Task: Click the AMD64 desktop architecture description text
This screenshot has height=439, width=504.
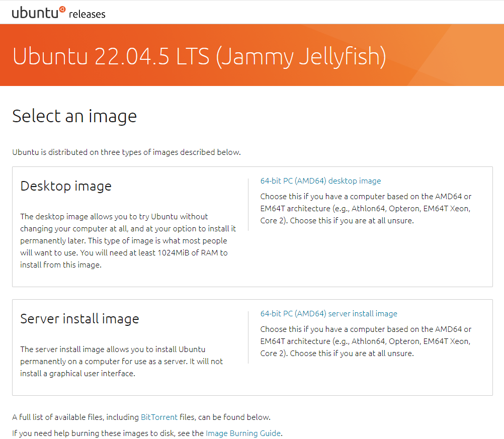Action: click(366, 209)
